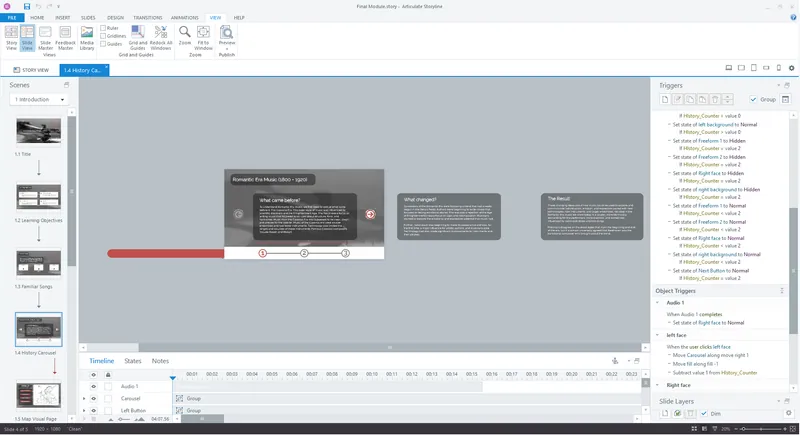This screenshot has width=800, height=435.
Task: Select the 1.3 Familiar Songs thumbnail
Action: pos(38,262)
